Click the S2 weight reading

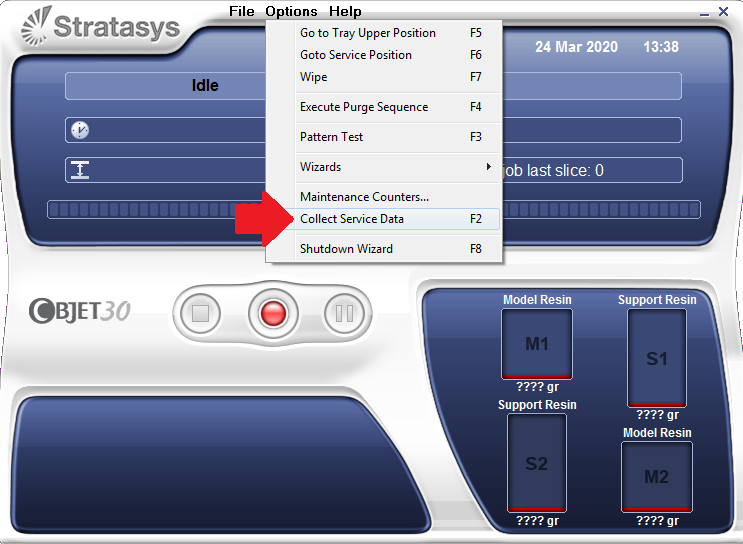tap(537, 521)
